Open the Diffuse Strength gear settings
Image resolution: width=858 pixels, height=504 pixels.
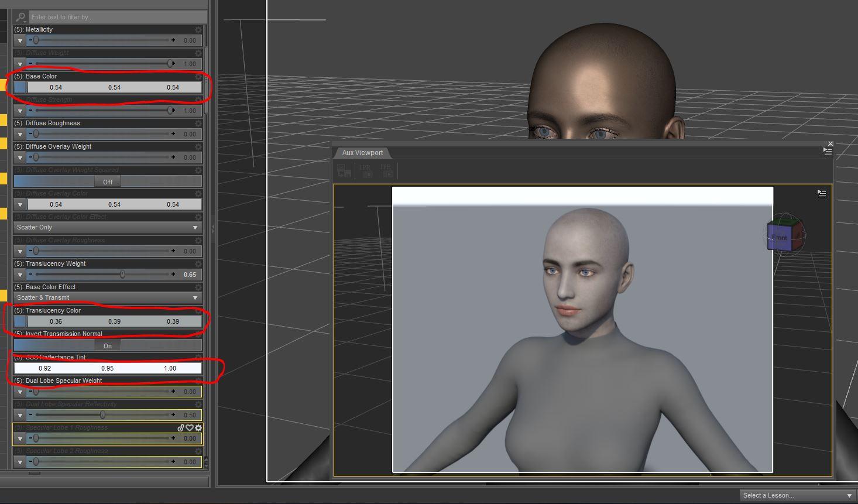[198, 100]
